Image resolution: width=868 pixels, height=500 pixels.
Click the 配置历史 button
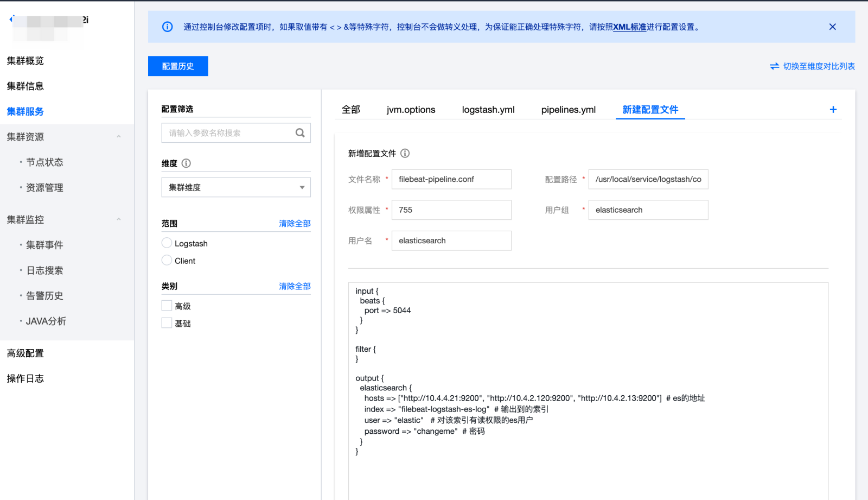click(x=178, y=66)
